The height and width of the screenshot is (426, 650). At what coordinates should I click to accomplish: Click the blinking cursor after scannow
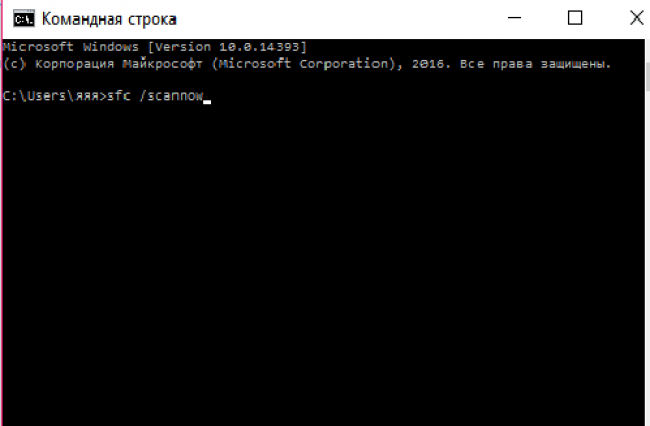(x=207, y=102)
